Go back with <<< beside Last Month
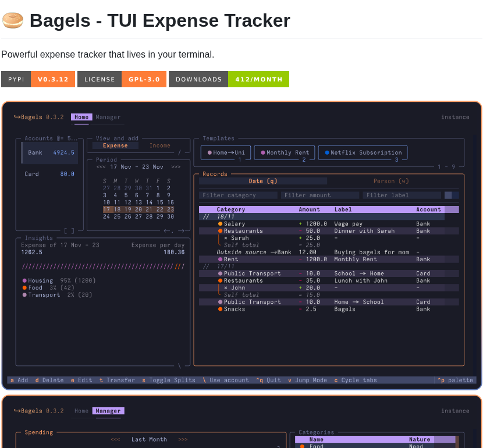483x448 pixels. point(115,439)
